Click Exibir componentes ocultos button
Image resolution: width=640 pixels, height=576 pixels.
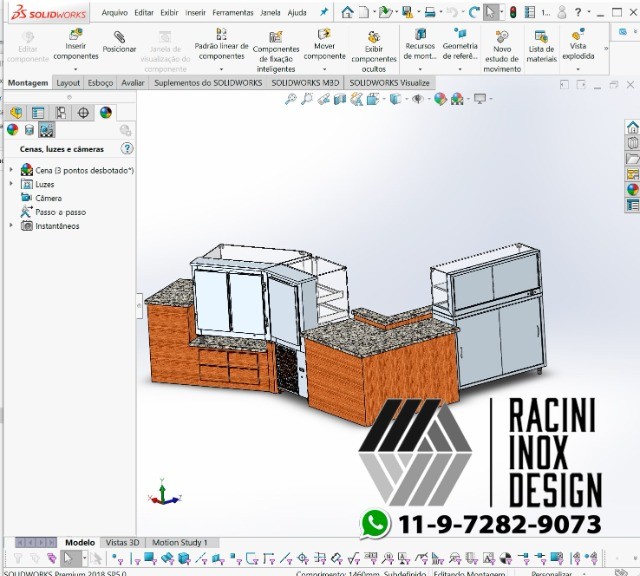coord(374,51)
